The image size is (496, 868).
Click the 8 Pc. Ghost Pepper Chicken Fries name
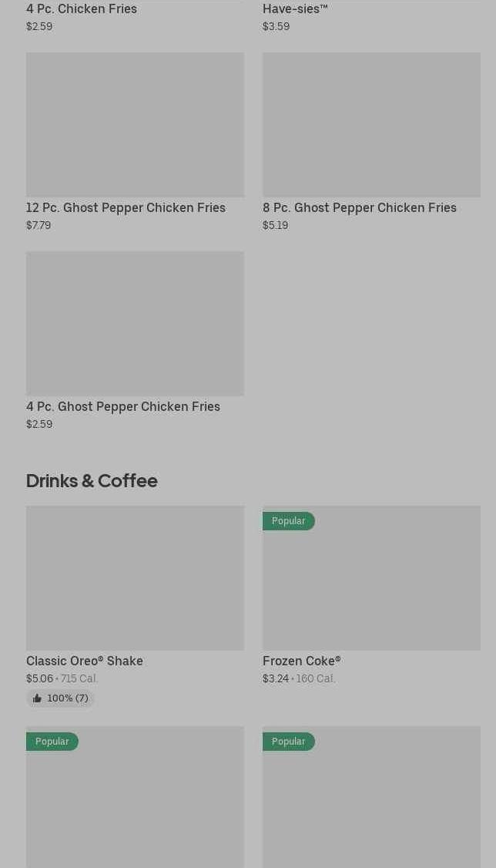(360, 208)
